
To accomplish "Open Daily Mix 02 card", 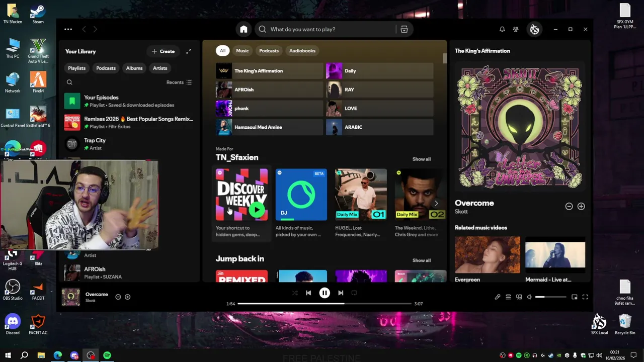I will pyautogui.click(x=420, y=204).
